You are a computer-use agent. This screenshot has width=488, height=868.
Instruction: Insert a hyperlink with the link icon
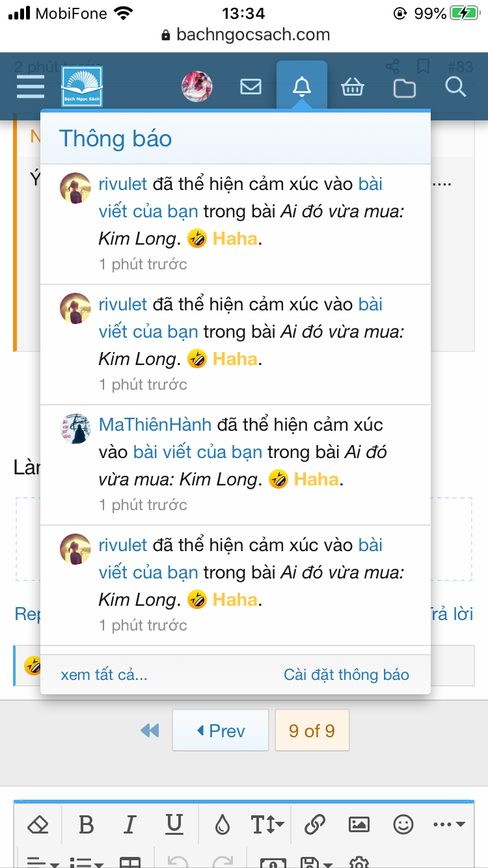[x=316, y=824]
